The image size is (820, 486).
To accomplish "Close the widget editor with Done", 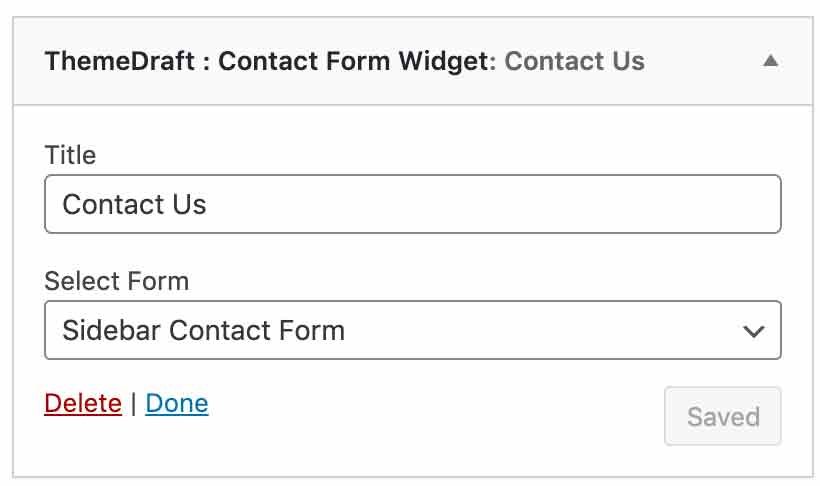I will 177,403.
